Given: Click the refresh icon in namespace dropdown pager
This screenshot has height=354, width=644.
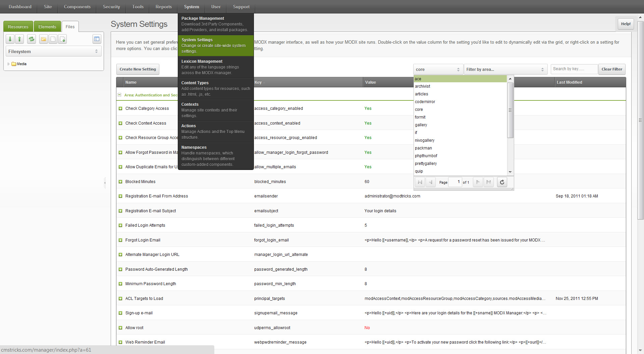Looking at the screenshot, I should coord(502,182).
